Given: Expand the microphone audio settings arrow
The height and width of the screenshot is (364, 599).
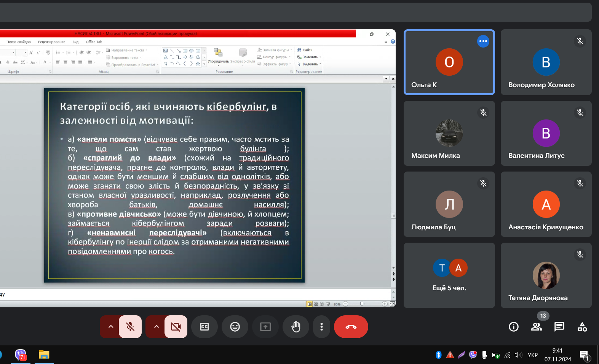Looking at the screenshot, I should tap(111, 327).
